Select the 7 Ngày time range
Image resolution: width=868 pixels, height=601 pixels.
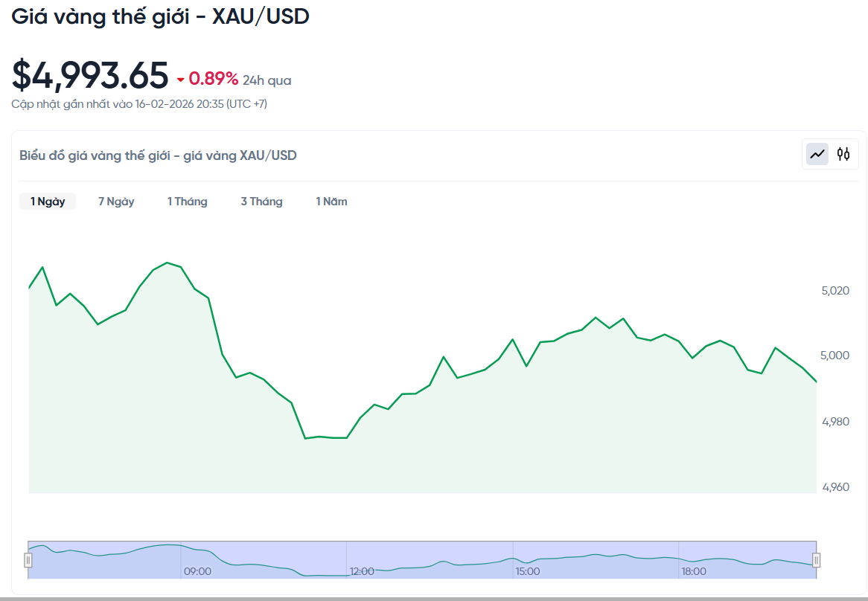[x=116, y=202]
